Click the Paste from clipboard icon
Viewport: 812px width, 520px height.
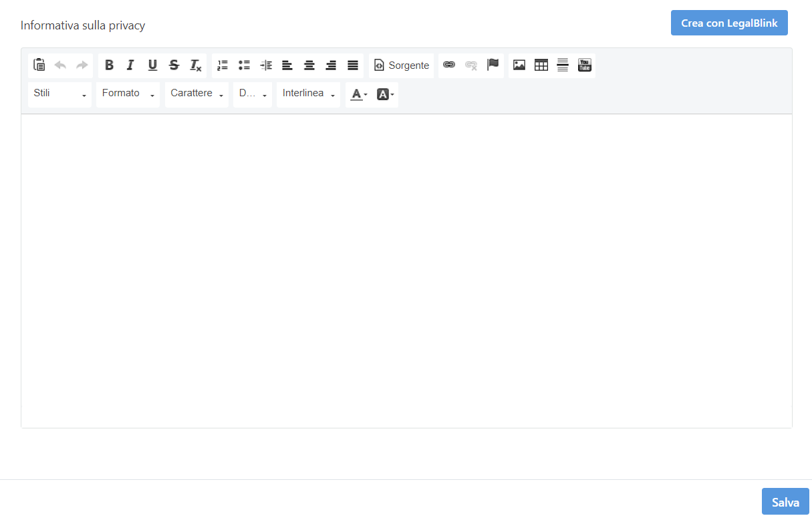39,65
